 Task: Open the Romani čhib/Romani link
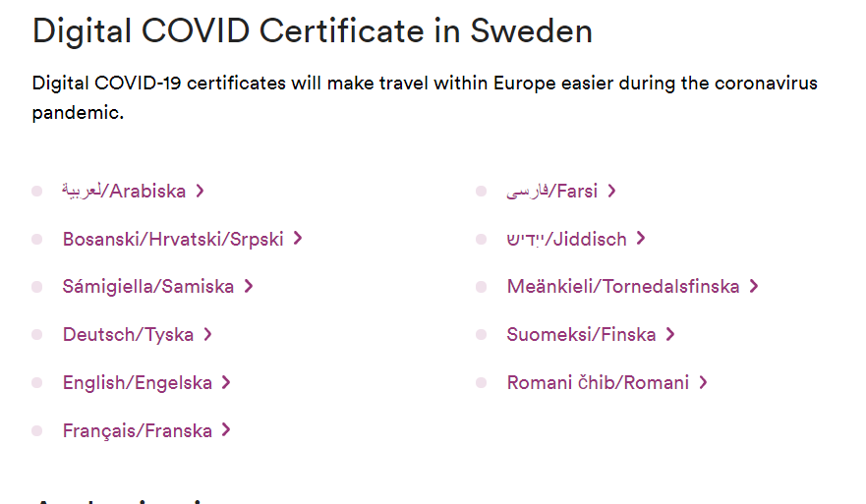[598, 383]
